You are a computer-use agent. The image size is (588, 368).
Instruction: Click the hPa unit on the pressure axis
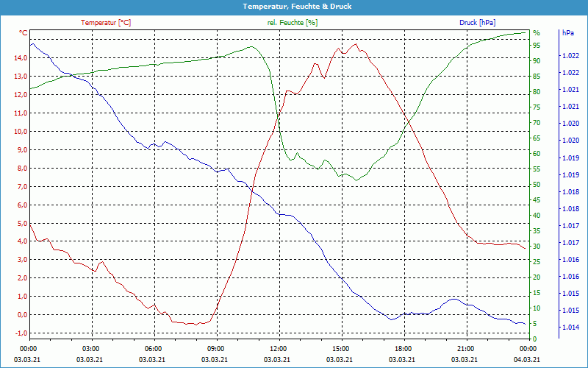point(567,33)
